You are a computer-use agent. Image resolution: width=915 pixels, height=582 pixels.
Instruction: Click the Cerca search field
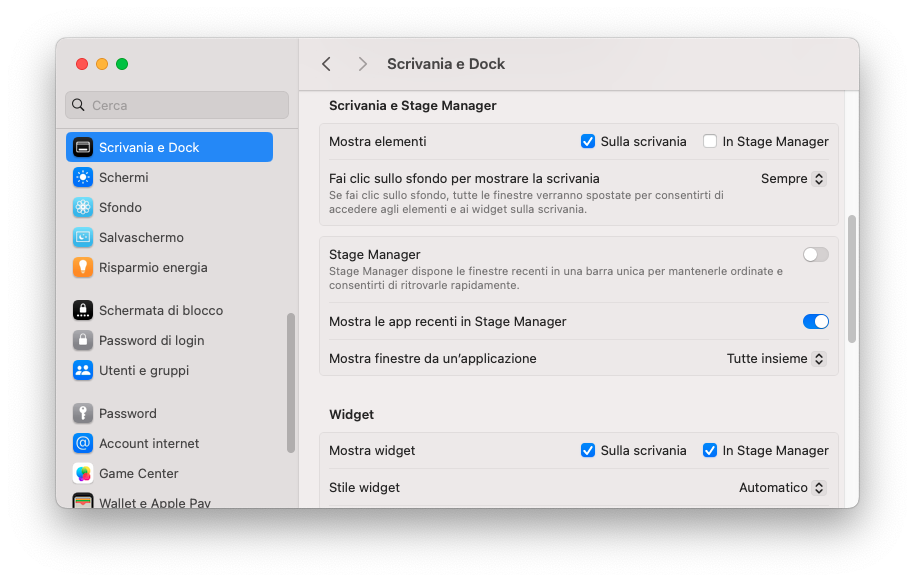click(177, 105)
